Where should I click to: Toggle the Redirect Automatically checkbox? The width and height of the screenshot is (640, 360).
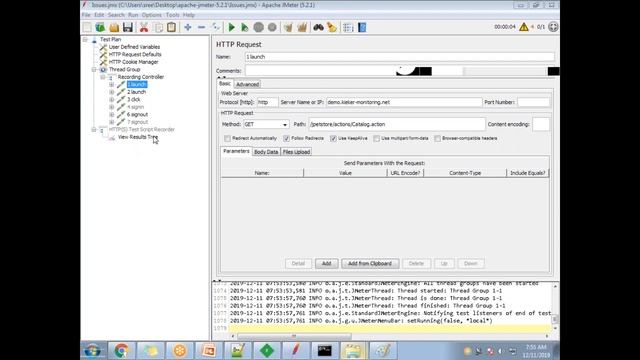pos(228,138)
